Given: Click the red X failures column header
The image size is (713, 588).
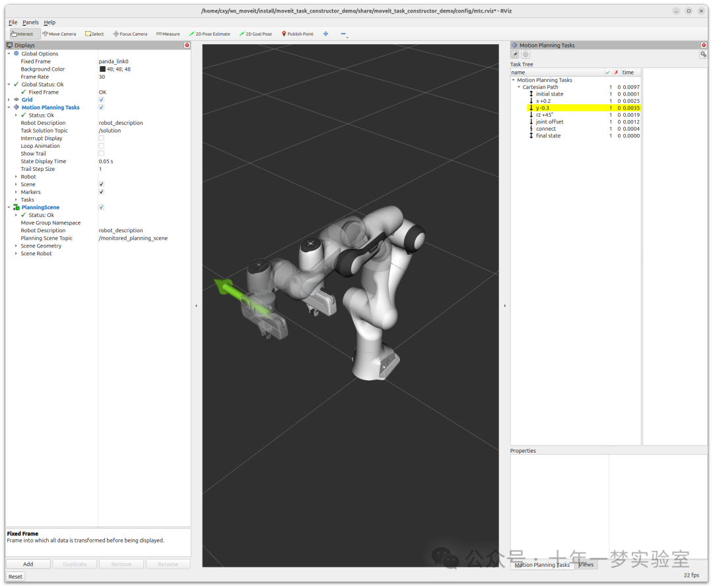Looking at the screenshot, I should click(616, 72).
